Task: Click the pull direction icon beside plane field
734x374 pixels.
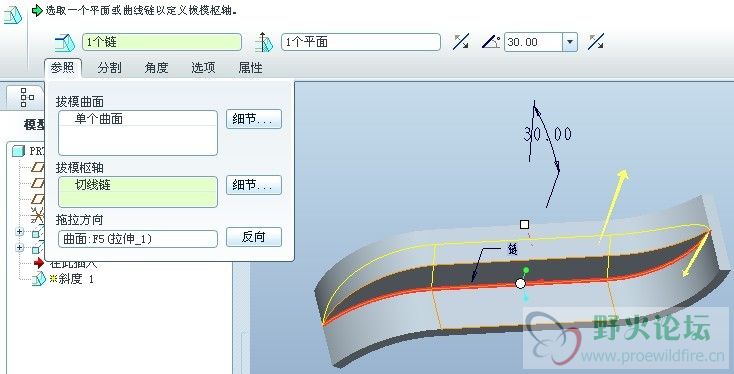Action: click(264, 42)
